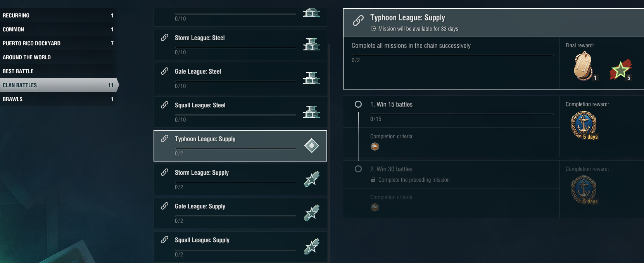Image resolution: width=644 pixels, height=263 pixels.
Task: Click the Typhoon League: Supply 0/2 progress bar
Action: click(235, 148)
